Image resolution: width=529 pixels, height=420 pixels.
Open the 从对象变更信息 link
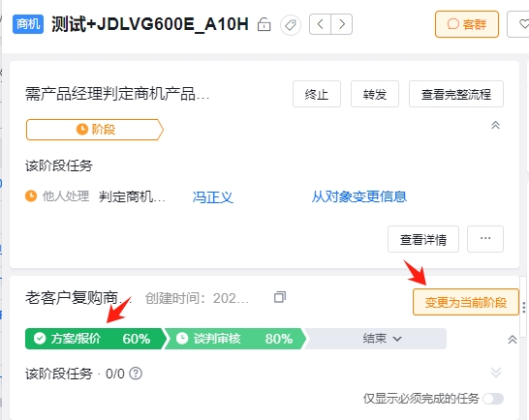click(358, 196)
